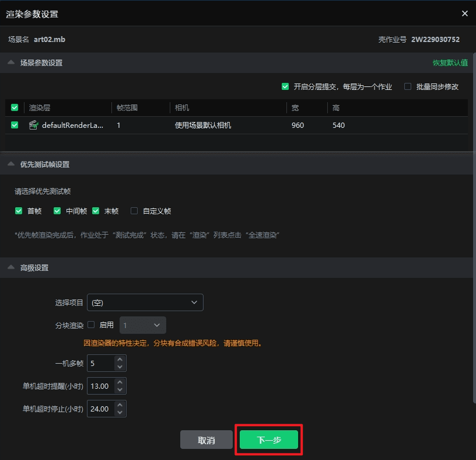Increase the 一机多帧 value with up arrow
This screenshot has width=476, height=460.
120,360
